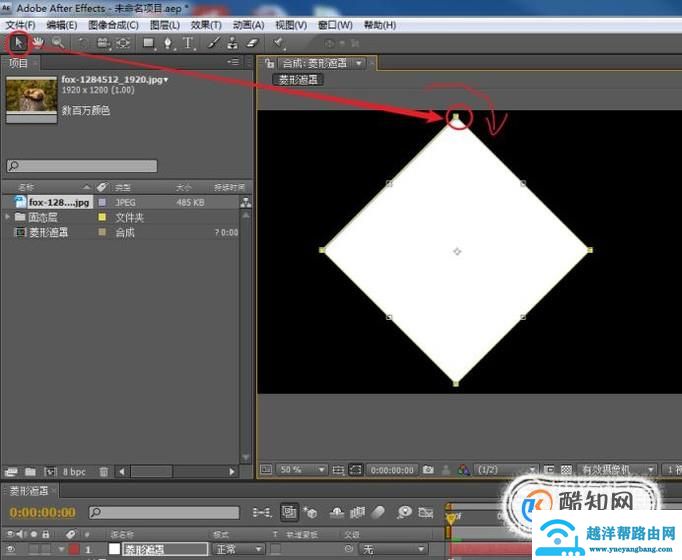Select the Clone Stamp tool
The height and width of the screenshot is (560, 682).
click(x=233, y=43)
